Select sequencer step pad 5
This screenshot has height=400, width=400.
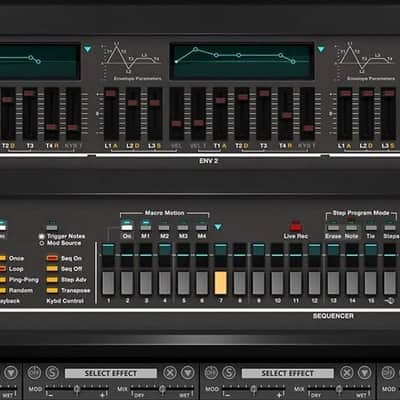point(183,283)
